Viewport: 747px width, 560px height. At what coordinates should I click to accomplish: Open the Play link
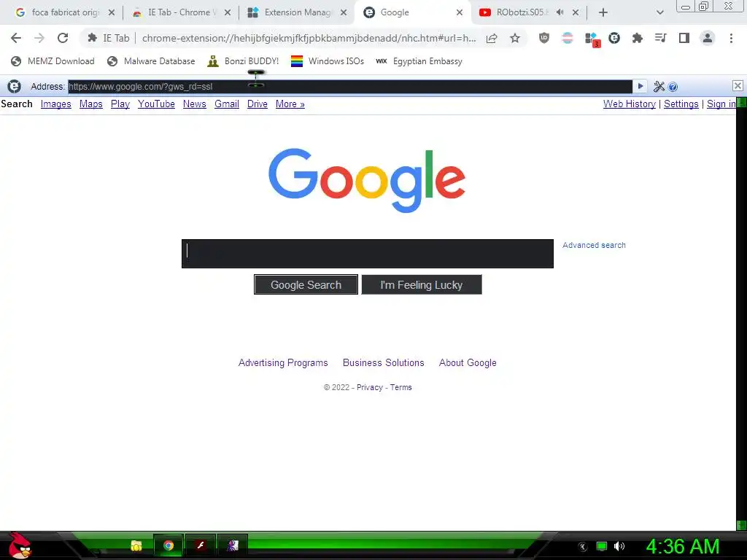click(120, 104)
